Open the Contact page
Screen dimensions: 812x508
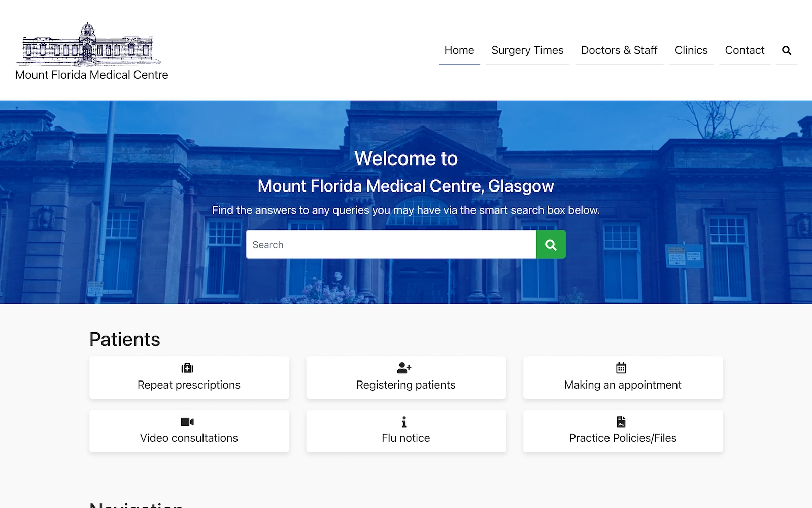(x=745, y=50)
